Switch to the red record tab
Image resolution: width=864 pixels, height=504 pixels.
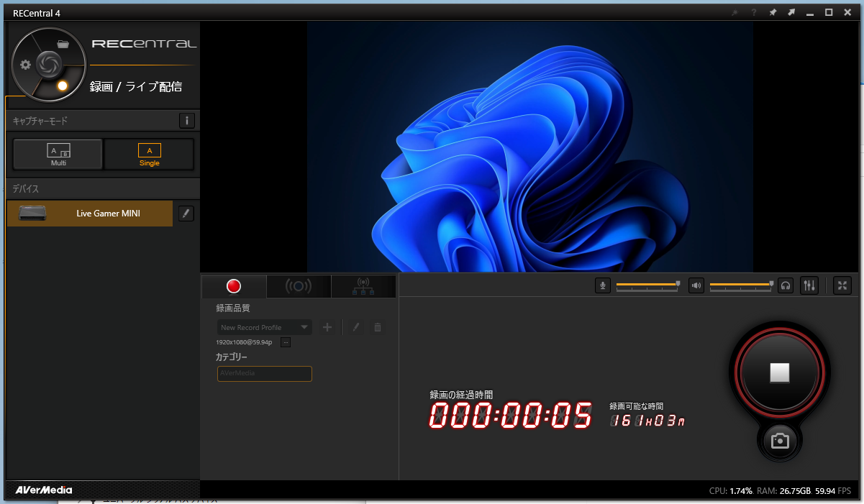point(234,286)
